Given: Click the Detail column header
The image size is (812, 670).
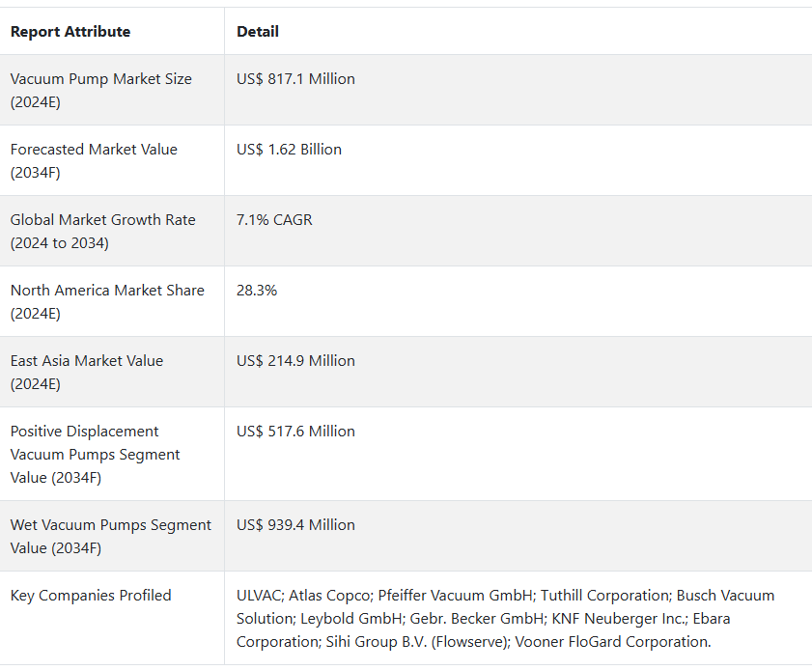Looking at the screenshot, I should click(258, 32).
